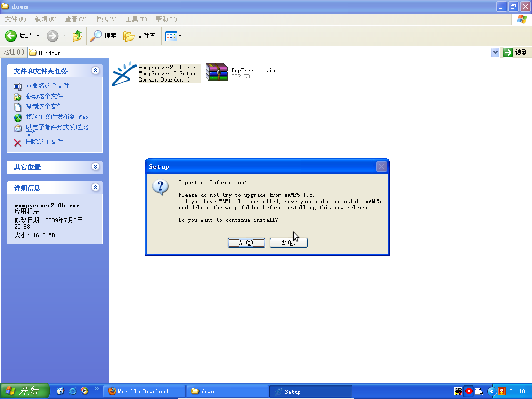Image resolution: width=532 pixels, height=399 pixels.
Task: Launch Windows Media Player from quick launch
Action: (x=84, y=391)
